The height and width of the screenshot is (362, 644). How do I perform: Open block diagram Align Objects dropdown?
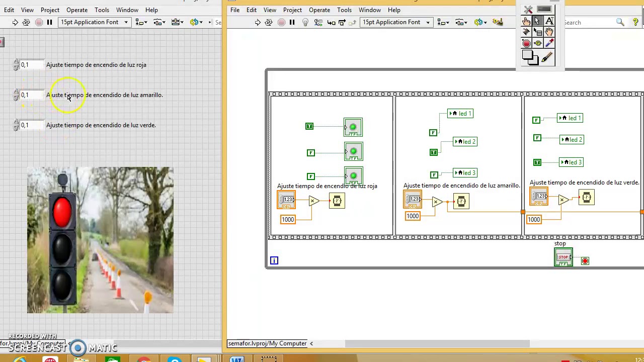tap(443, 22)
